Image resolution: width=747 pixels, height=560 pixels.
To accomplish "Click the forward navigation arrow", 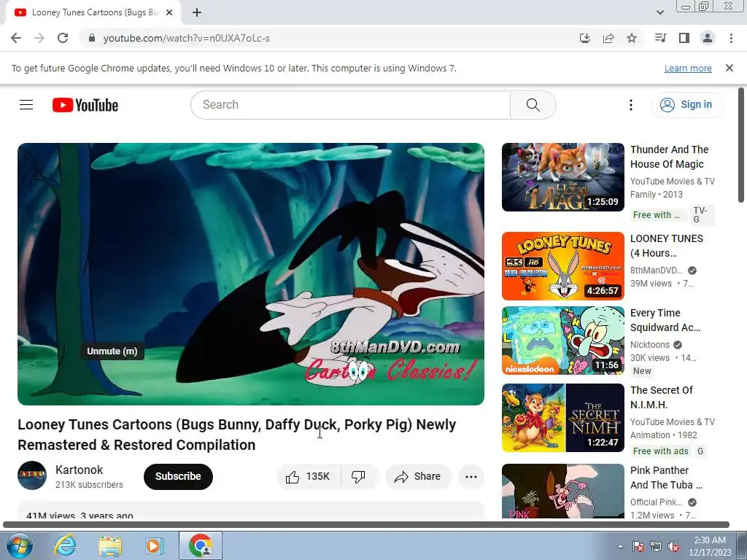I will [x=39, y=38].
